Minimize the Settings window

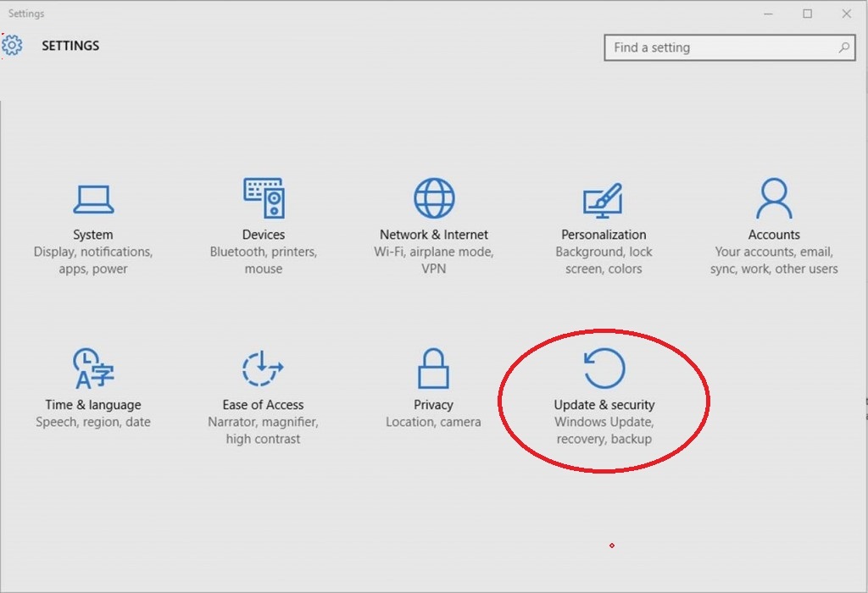769,14
